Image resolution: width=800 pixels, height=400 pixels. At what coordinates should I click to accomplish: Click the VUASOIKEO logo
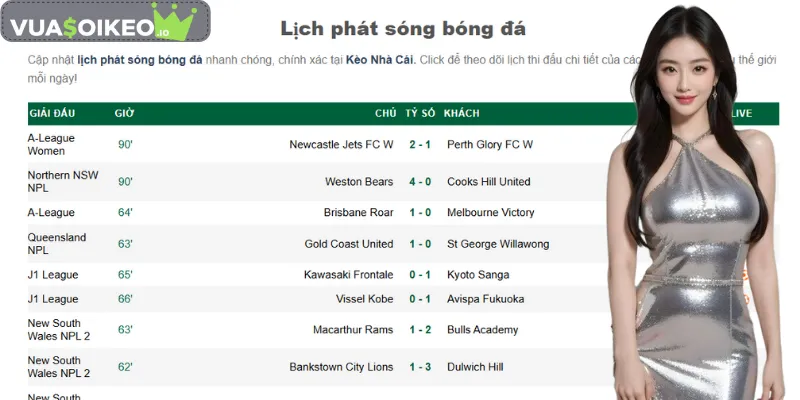pos(98,25)
